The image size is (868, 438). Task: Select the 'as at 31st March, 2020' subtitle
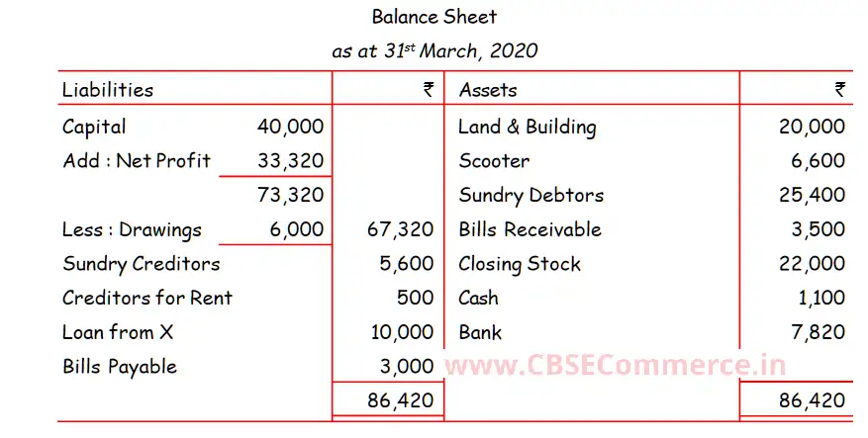[x=434, y=50]
